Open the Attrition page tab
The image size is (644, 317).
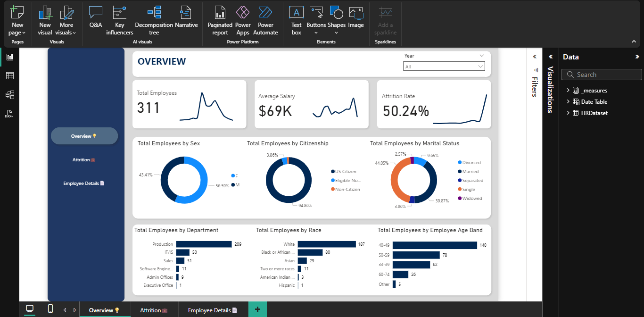point(154,310)
